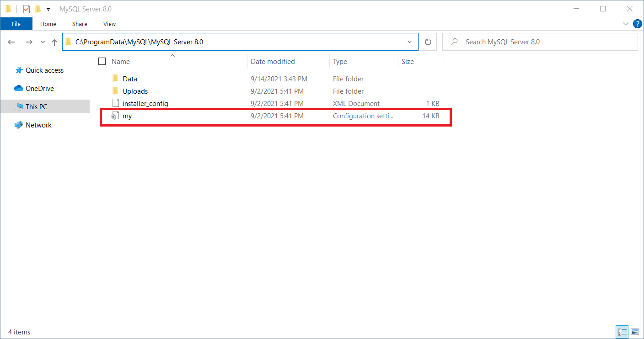The height and width of the screenshot is (339, 644).
Task: Open the File menu
Action: click(16, 24)
